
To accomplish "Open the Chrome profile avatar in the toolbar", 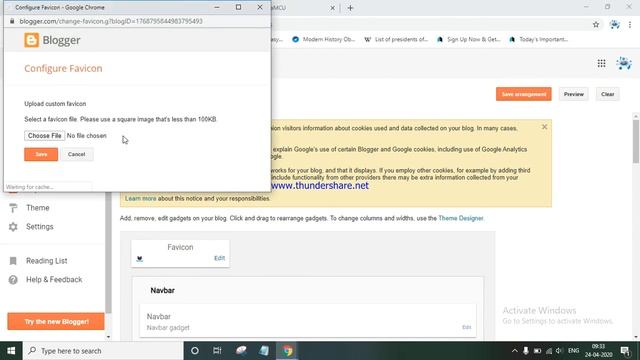I will point(614,25).
